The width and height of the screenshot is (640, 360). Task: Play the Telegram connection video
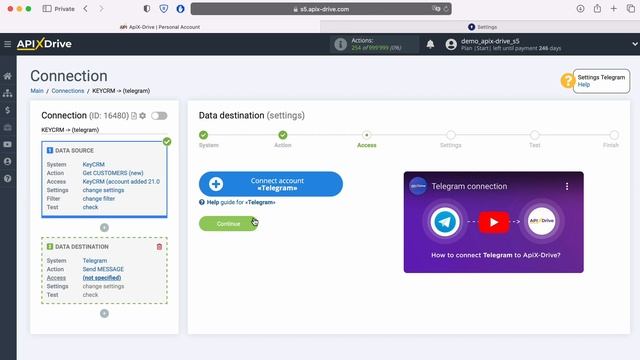pyautogui.click(x=493, y=222)
